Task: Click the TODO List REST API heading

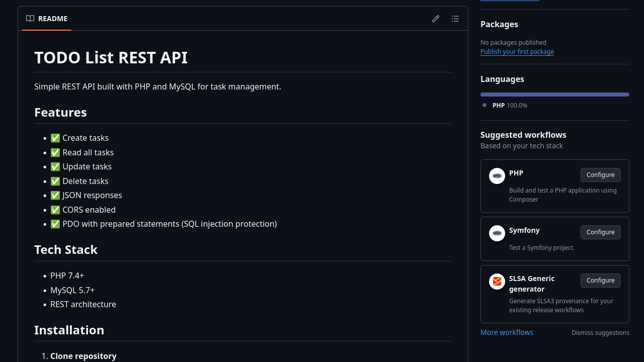Action: [111, 58]
